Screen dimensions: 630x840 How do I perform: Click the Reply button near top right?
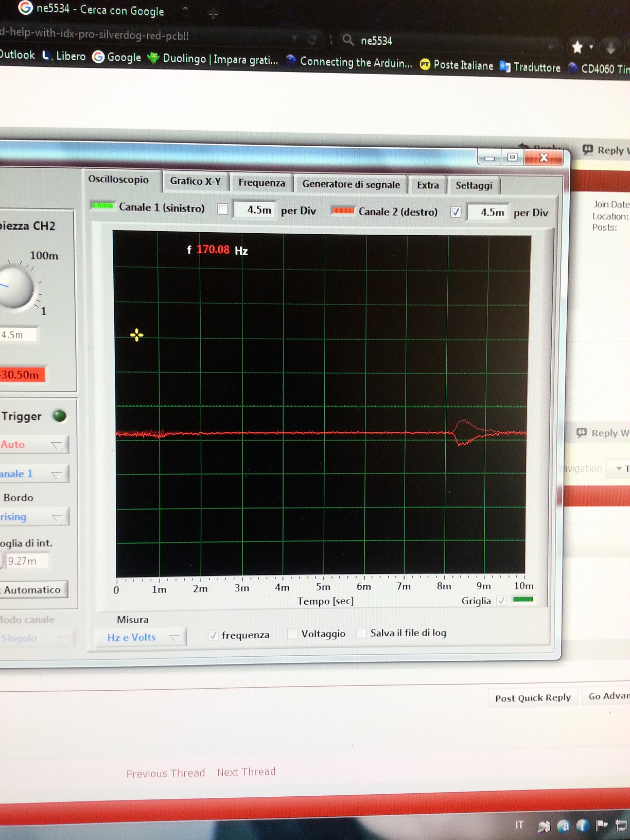coord(605,150)
